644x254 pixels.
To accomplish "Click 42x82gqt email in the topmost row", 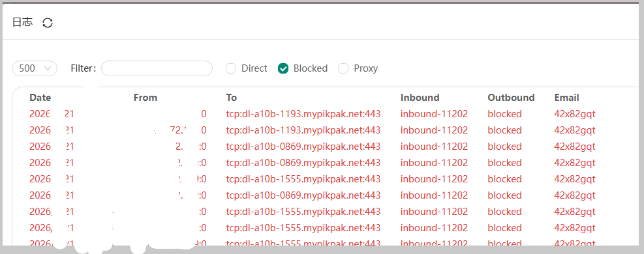I will coord(575,114).
